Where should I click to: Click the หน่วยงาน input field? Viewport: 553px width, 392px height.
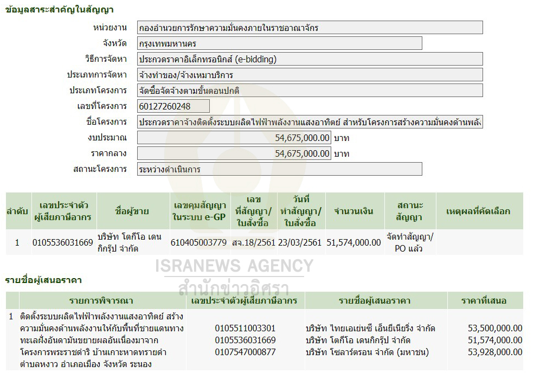(x=310, y=28)
